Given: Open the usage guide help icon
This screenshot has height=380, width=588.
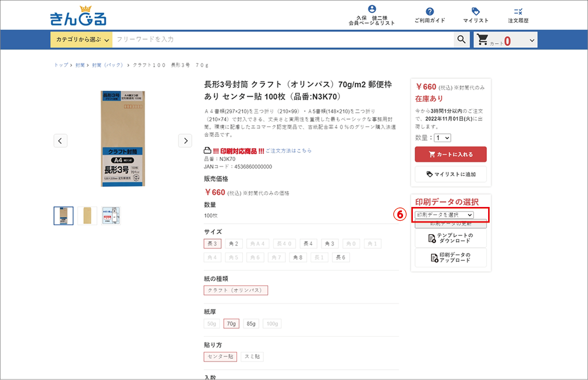Looking at the screenshot, I should pyautogui.click(x=430, y=11).
